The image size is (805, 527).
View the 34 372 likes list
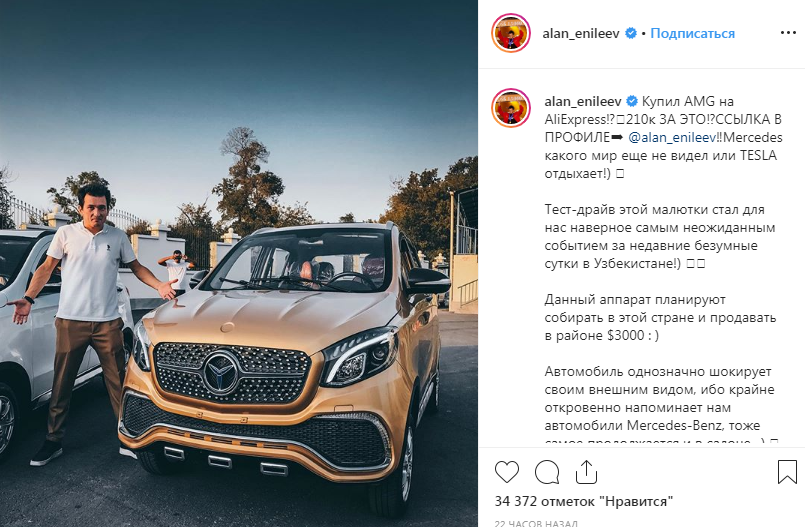pos(584,501)
